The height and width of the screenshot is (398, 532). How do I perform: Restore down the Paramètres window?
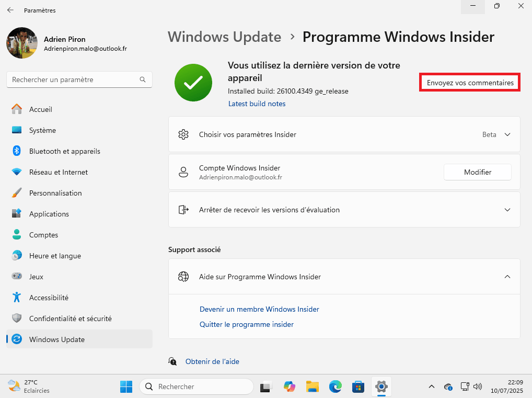(496, 6)
